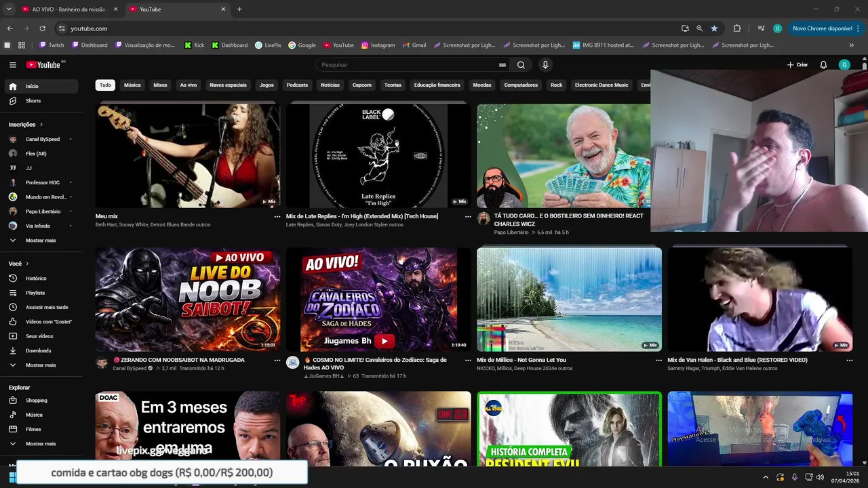Show more bookmarks with the double chevron

852,45
